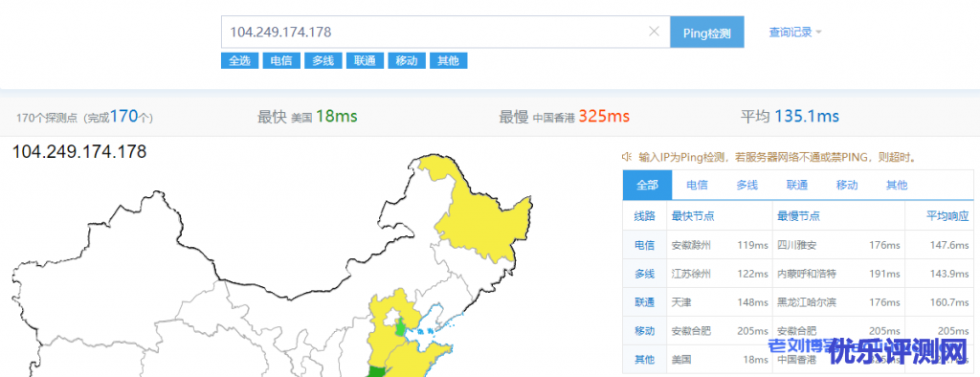Screen dimensions: 980x377
Task: Toggle the 联通 filter tag under search box
Action: click(365, 60)
